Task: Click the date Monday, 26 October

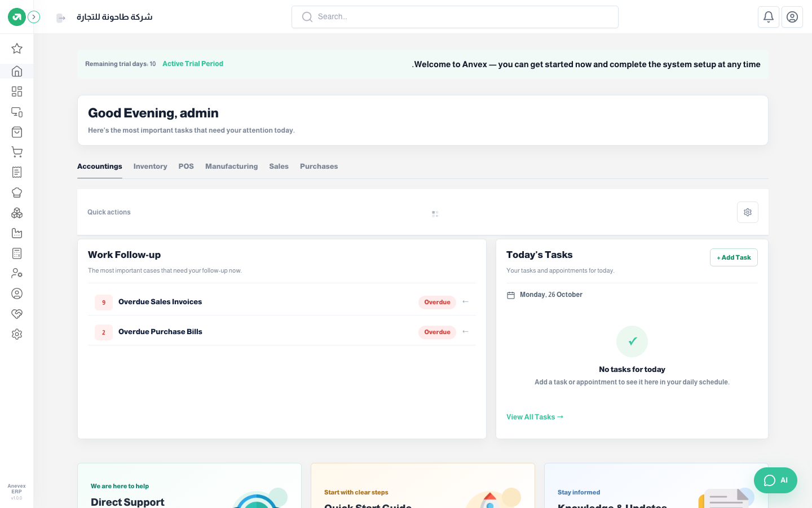Action: tap(551, 295)
